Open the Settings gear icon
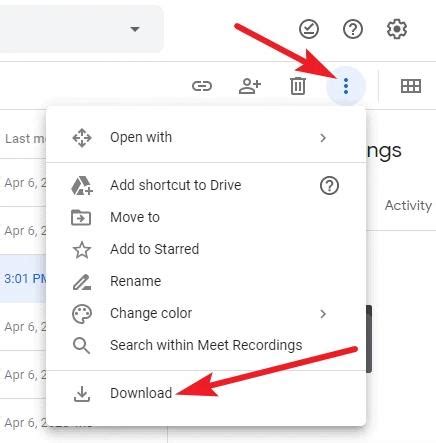Screen dimensions: 436x443 397,29
